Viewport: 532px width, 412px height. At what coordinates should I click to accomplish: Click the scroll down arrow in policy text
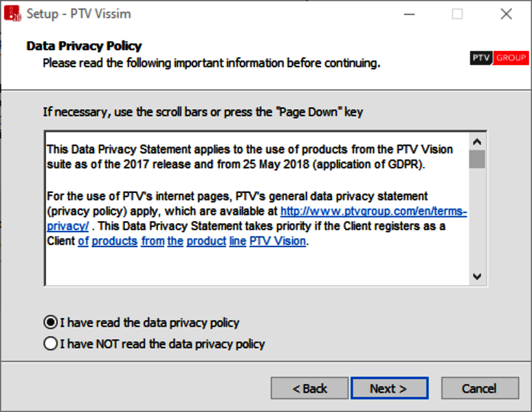pos(477,276)
